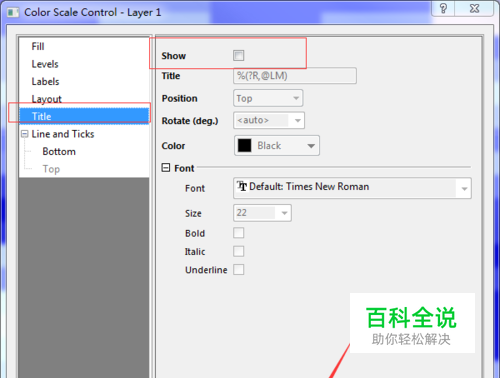Image resolution: width=500 pixels, height=378 pixels.
Task: Close the Color Scale Control dialog
Action: [474, 8]
